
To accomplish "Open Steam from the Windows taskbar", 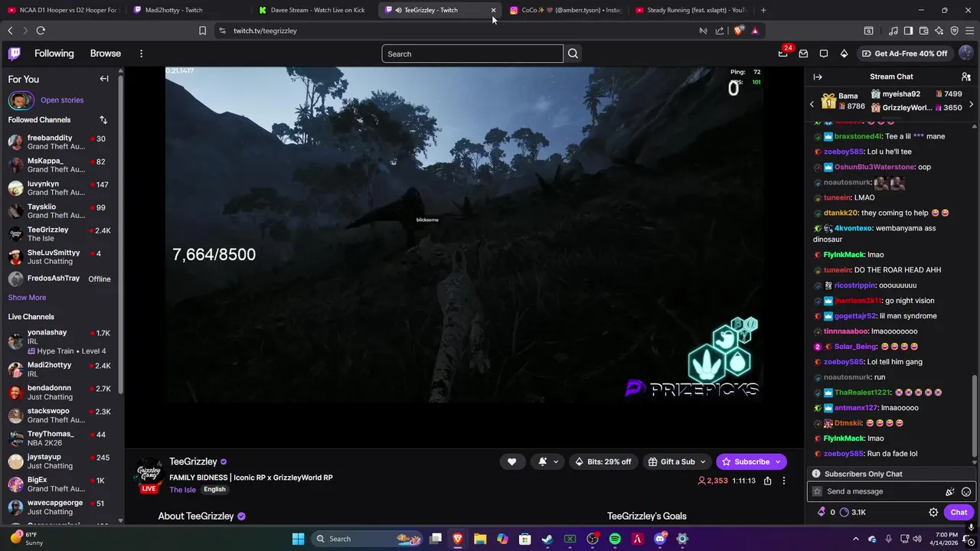I will [547, 539].
